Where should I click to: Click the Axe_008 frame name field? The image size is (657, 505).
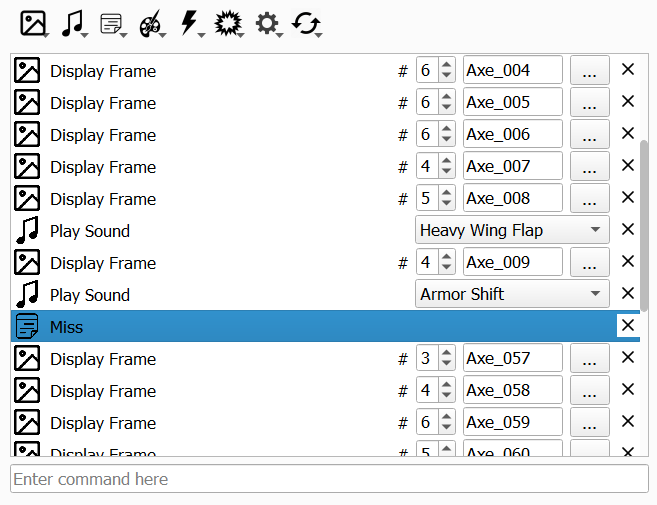coord(512,199)
